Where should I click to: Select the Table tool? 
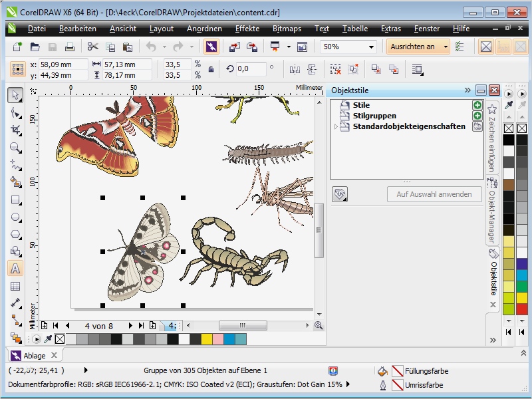(15, 286)
